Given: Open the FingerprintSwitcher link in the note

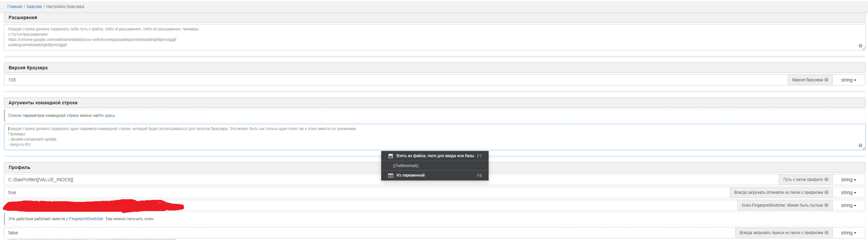Looking at the screenshot, I should [x=86, y=219].
